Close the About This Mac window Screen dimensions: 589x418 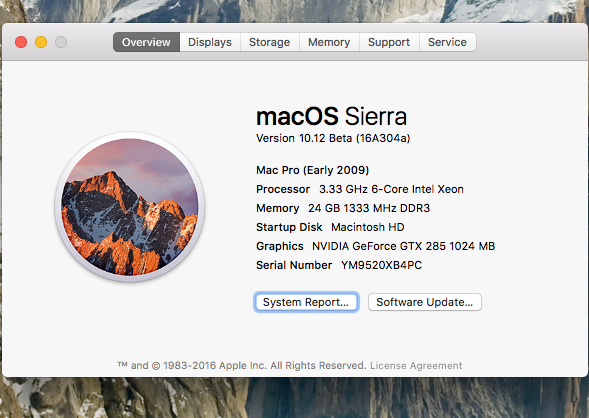21,42
